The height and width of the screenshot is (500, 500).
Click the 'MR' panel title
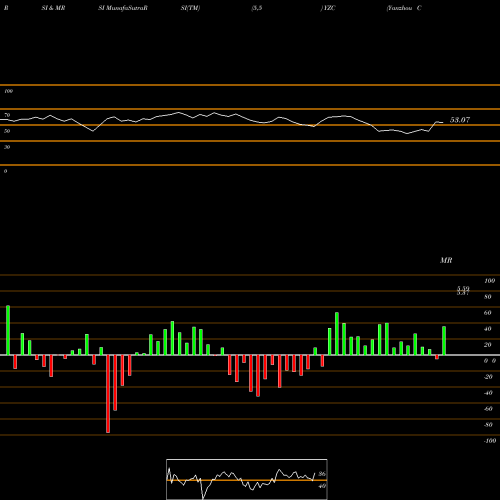pyautogui.click(x=446, y=260)
